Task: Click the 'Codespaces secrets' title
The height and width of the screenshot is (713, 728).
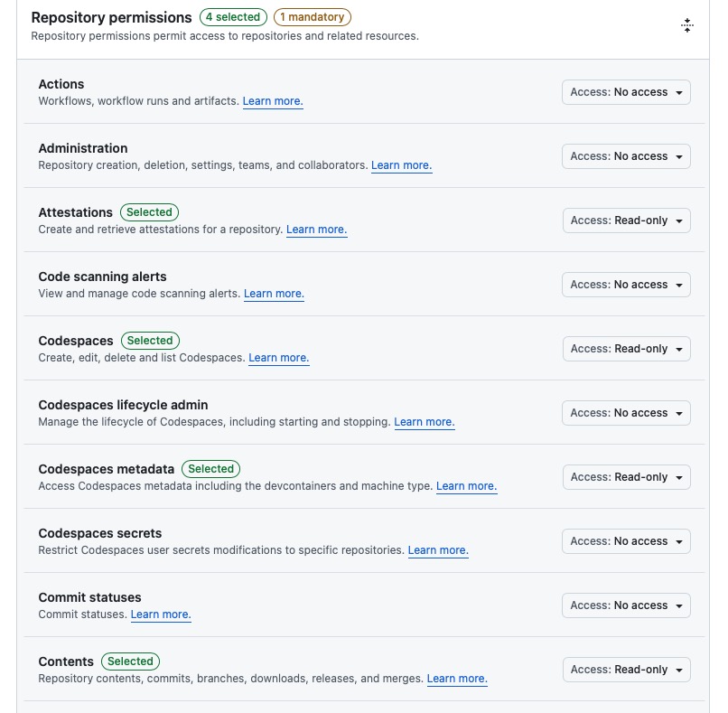Action: coord(100,533)
